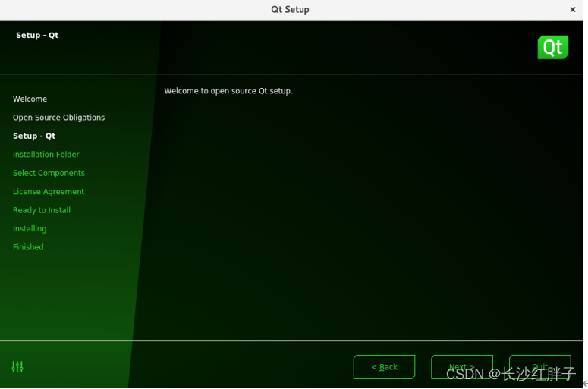Select the Welcome step in sidebar
Image resolution: width=588 pixels, height=389 pixels.
click(30, 99)
